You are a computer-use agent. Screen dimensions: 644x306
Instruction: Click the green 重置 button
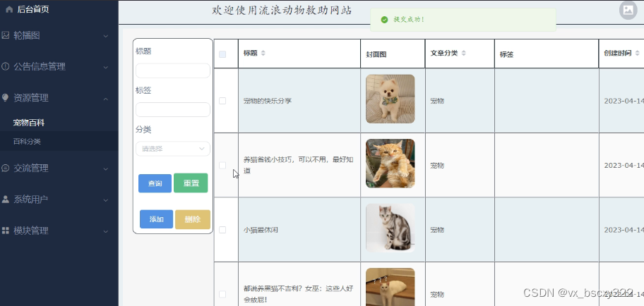191,183
